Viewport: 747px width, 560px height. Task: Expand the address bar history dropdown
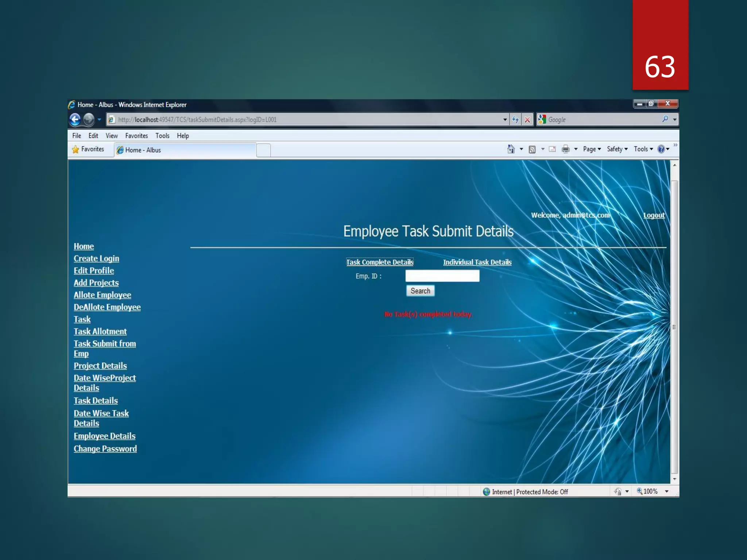tap(505, 119)
